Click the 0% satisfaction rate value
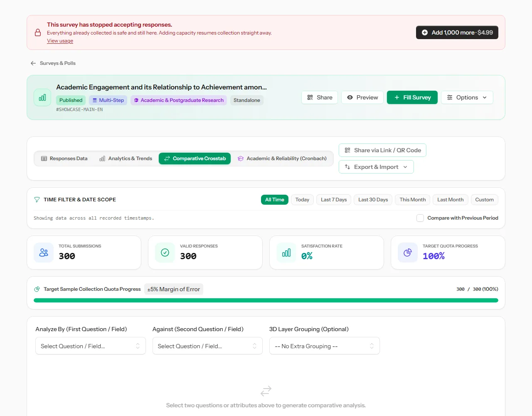Viewport: 532px width, 416px height. tap(307, 256)
